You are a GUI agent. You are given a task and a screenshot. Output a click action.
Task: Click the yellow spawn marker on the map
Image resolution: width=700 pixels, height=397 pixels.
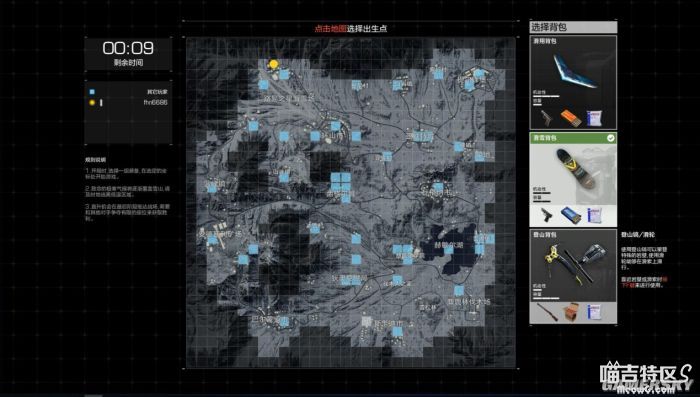click(273, 65)
